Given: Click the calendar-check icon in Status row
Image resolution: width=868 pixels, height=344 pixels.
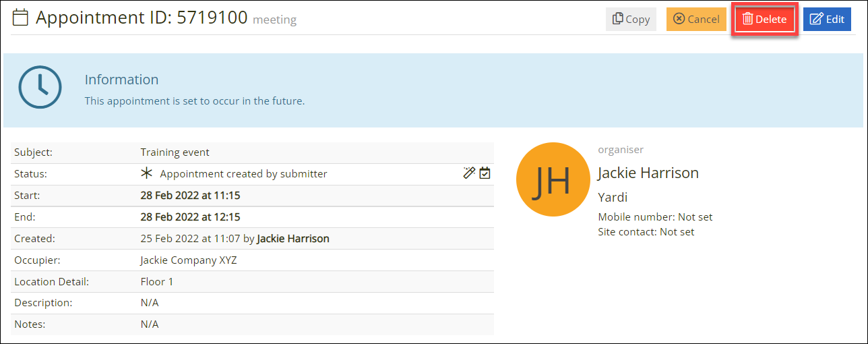Looking at the screenshot, I should (485, 173).
